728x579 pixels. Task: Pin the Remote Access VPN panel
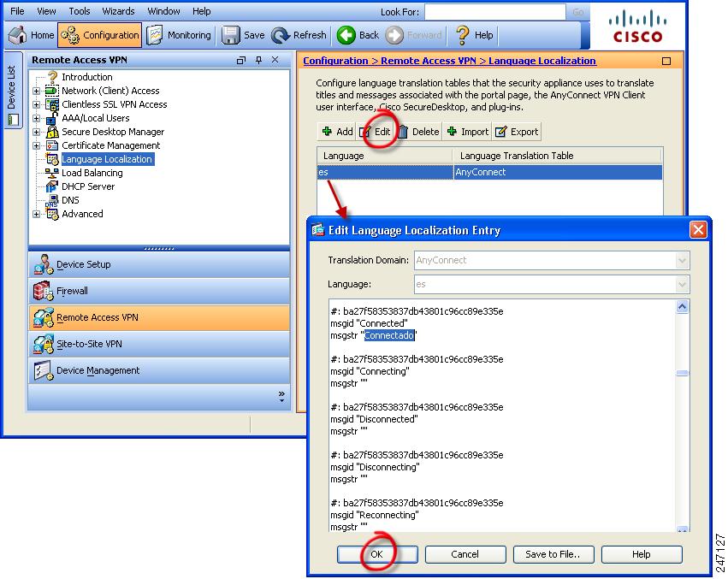click(x=258, y=60)
